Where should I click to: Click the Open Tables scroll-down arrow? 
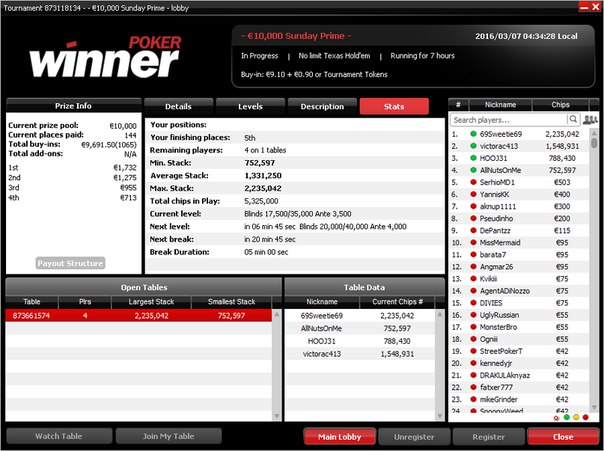pos(277,416)
